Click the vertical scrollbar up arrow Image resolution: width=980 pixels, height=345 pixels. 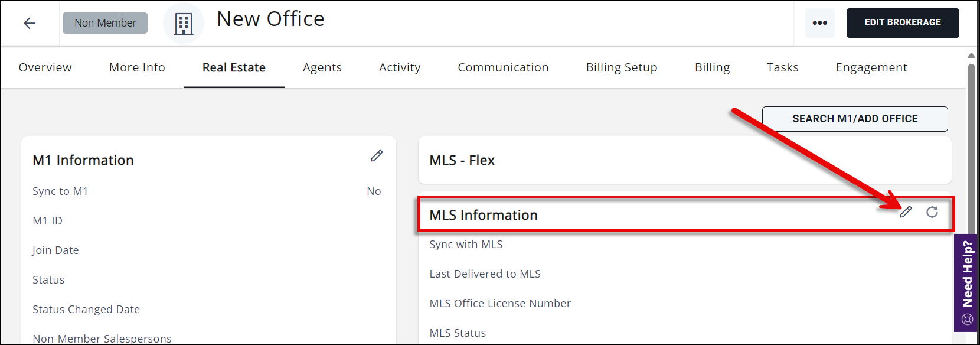(971, 56)
